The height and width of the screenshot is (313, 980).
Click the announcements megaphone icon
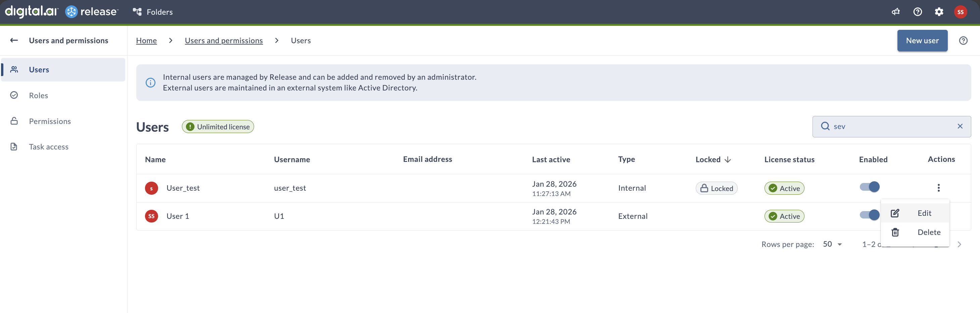(x=895, y=12)
